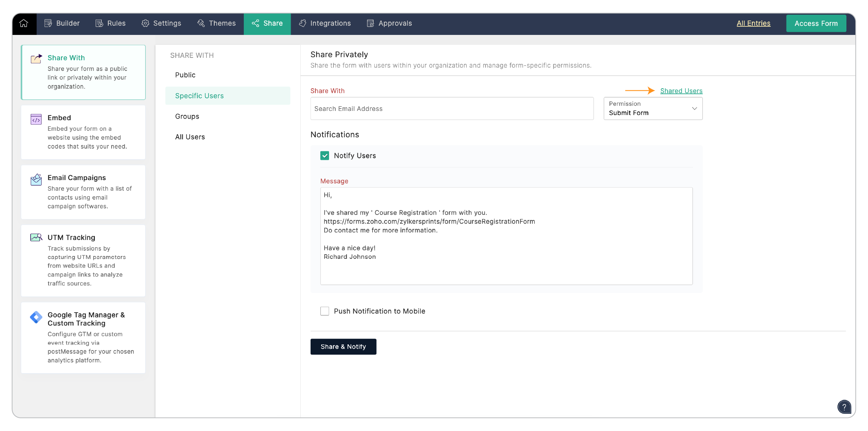
Task: Click the Google Tag Manager diamond icon
Action: 36,317
